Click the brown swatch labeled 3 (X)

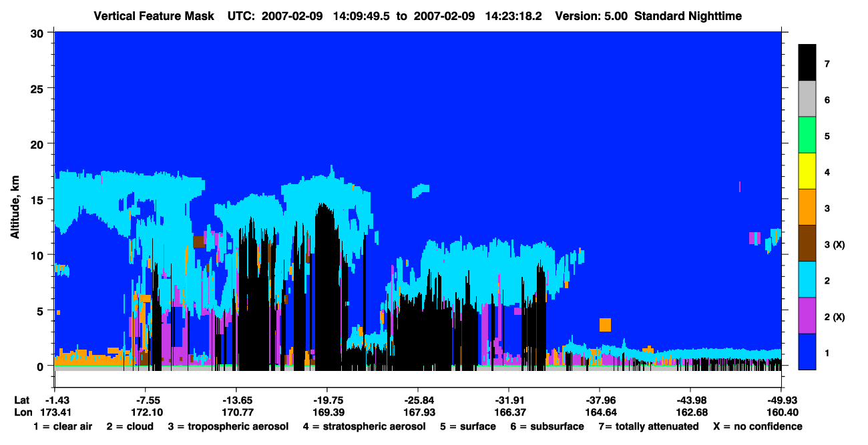[x=807, y=244]
